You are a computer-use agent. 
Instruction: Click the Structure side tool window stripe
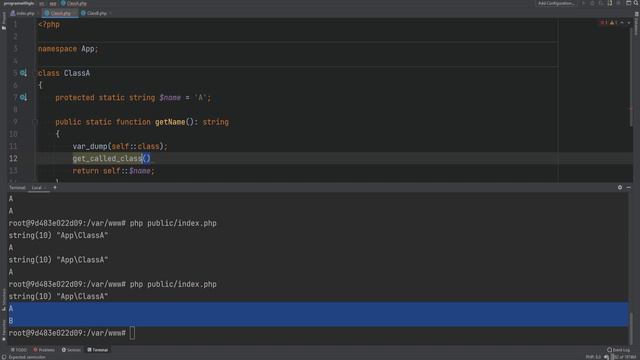[x=4, y=299]
